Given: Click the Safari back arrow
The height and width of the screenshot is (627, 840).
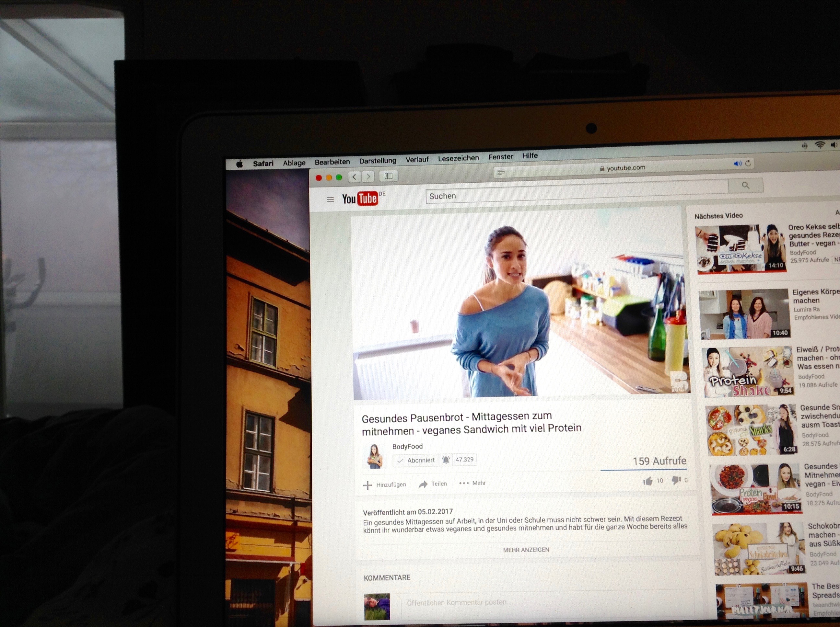Looking at the screenshot, I should pos(354,177).
